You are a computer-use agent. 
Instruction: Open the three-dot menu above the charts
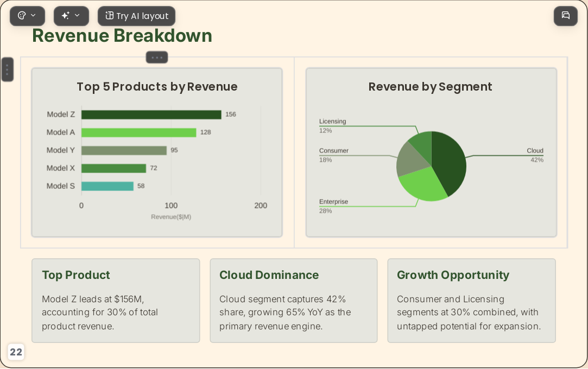tap(157, 58)
